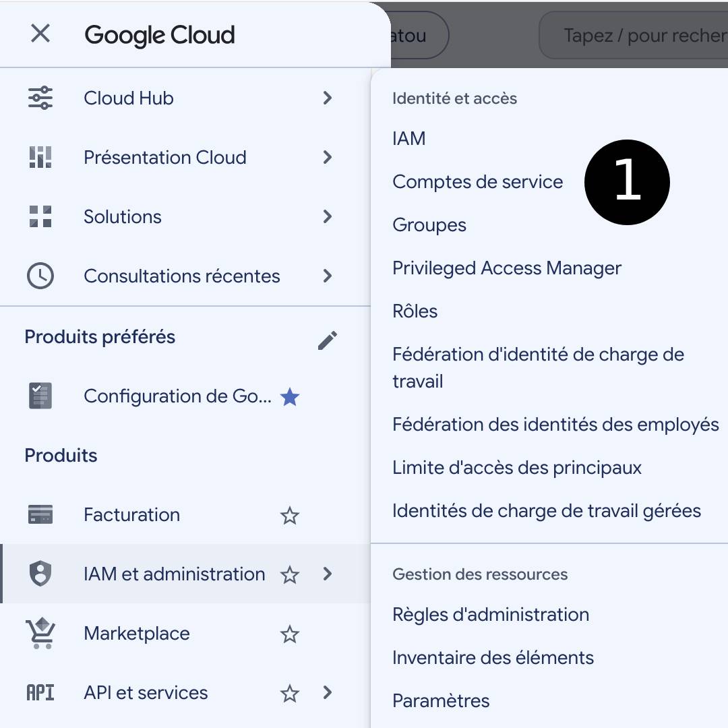Edit Produits préférés with the pencil icon
The height and width of the screenshot is (728, 728).
[328, 340]
